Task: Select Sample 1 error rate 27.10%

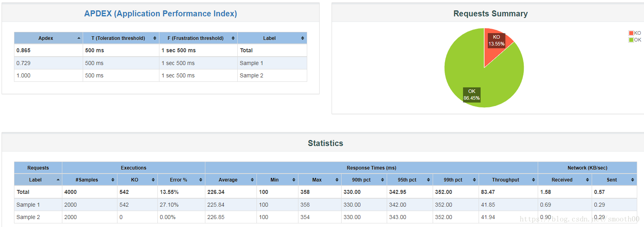Action: (x=169, y=205)
